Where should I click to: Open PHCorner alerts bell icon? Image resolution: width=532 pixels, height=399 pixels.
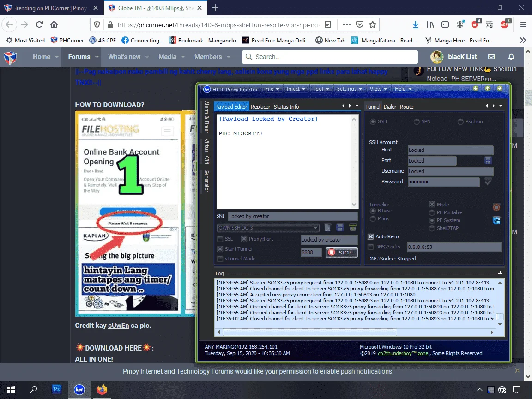point(511,57)
